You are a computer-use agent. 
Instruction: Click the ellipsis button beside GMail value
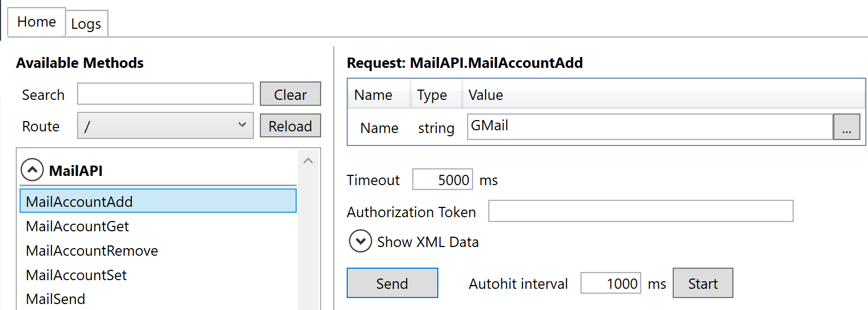coord(846,127)
